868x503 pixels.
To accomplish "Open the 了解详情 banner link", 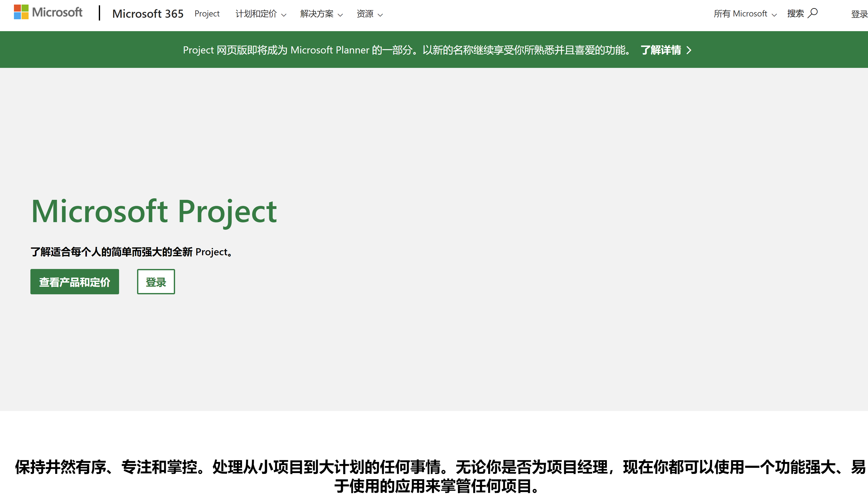I will [x=661, y=50].
